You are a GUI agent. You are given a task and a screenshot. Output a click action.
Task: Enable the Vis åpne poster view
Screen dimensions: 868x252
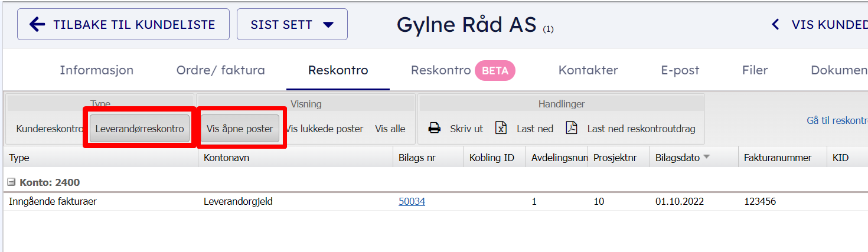[240, 129]
